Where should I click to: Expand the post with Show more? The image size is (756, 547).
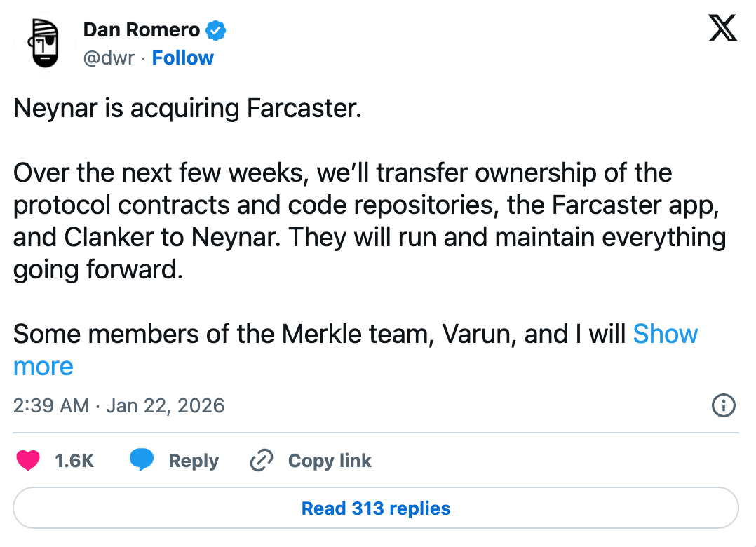(665, 334)
